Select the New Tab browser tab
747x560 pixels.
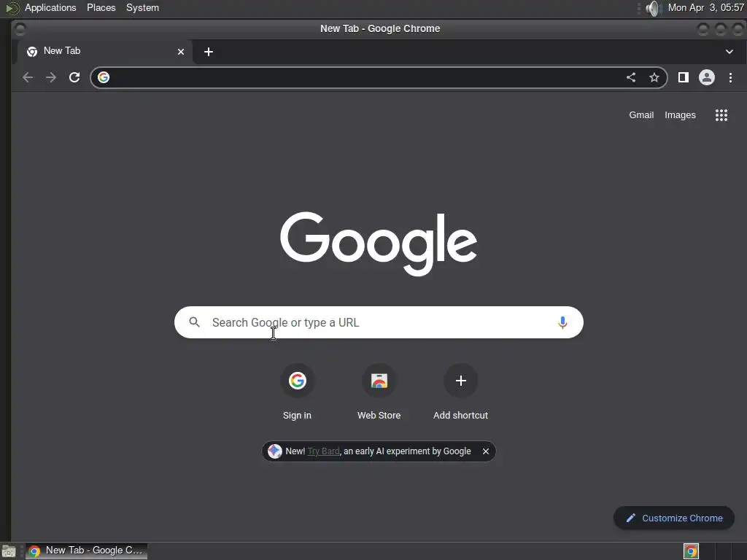pos(105,52)
